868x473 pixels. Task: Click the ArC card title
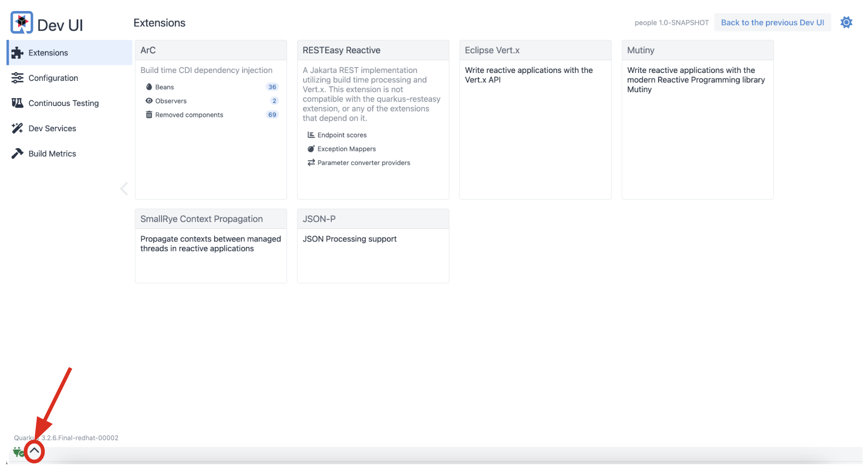point(148,50)
